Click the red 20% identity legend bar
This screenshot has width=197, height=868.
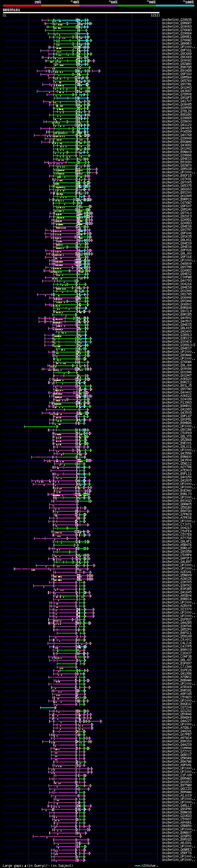[x=22, y=6]
